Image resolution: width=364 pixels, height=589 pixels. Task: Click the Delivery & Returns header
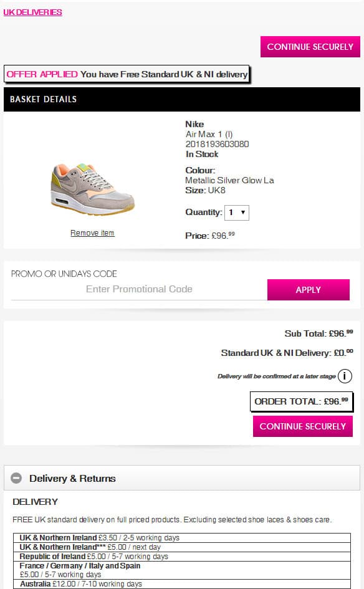[x=182, y=478]
